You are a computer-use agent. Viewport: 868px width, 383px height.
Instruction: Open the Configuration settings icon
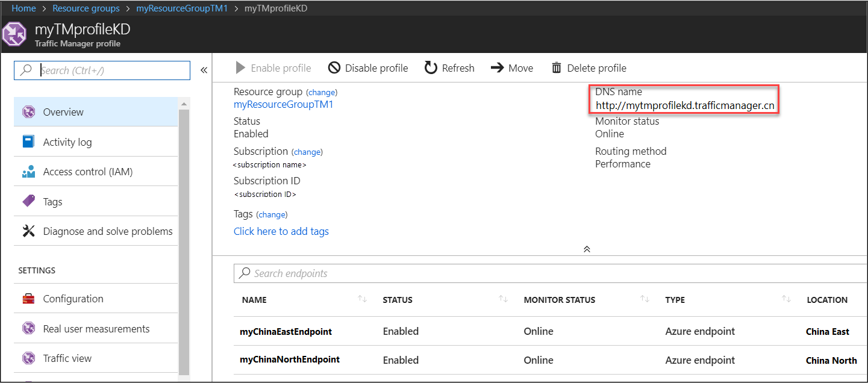(x=28, y=299)
